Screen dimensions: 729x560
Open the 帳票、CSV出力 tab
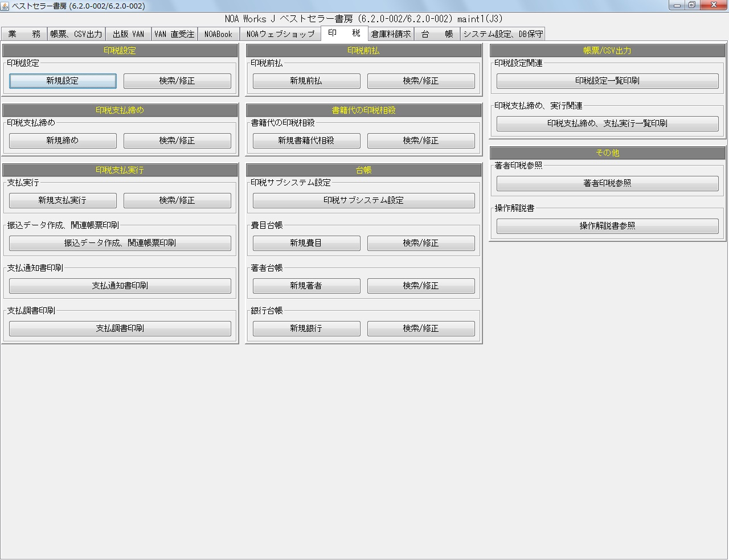[76, 34]
